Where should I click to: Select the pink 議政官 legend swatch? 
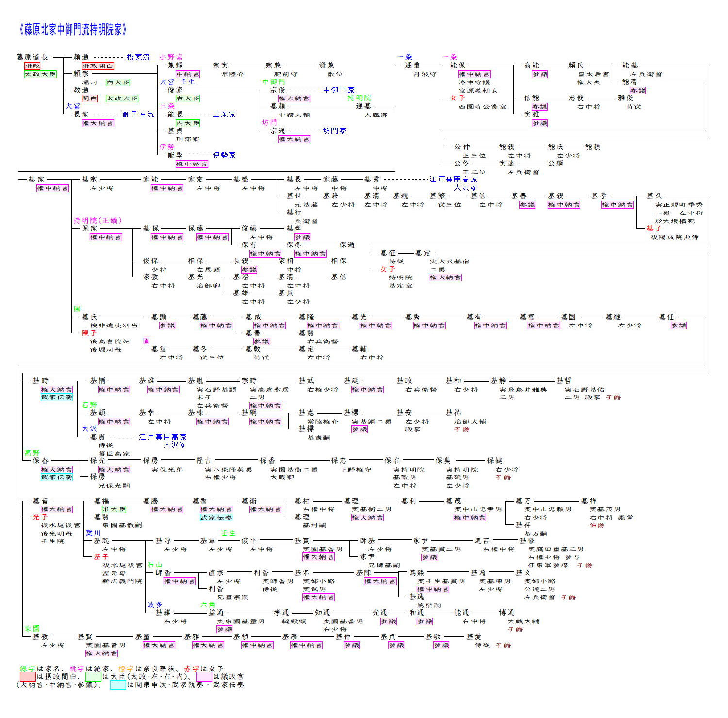(x=204, y=677)
